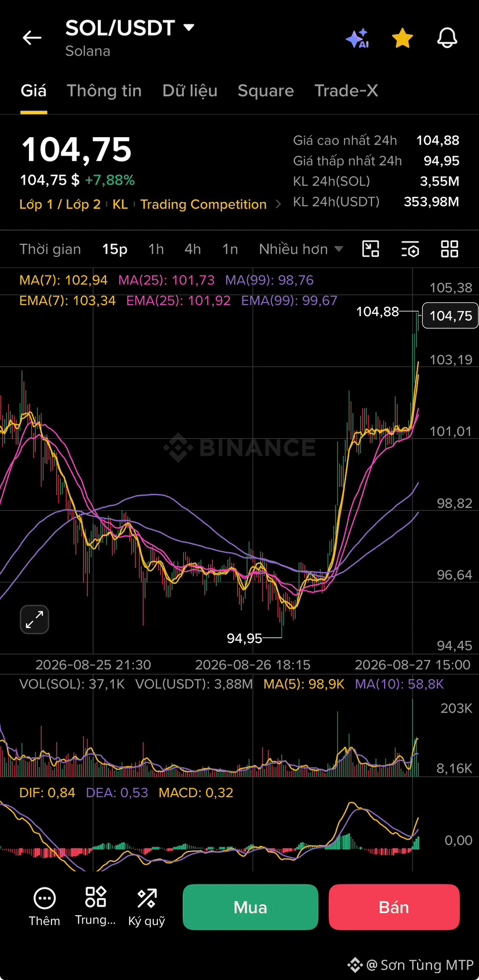
Task: Tap the green Mua button
Action: [x=250, y=907]
